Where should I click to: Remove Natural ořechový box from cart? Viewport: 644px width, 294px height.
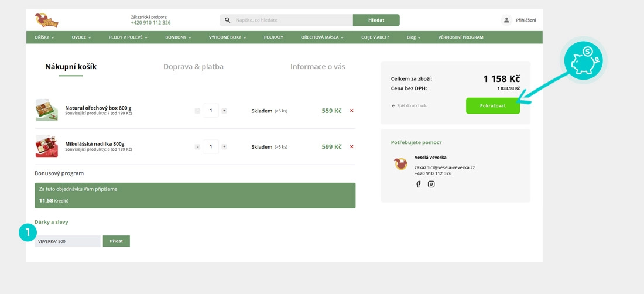point(351,111)
